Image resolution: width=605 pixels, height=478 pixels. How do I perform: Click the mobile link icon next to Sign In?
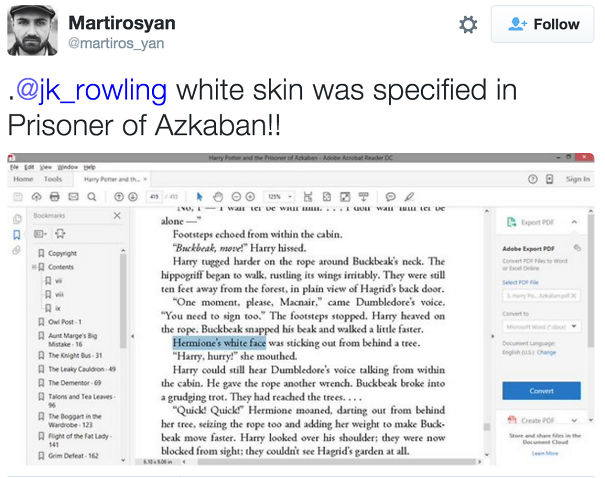pos(549,179)
